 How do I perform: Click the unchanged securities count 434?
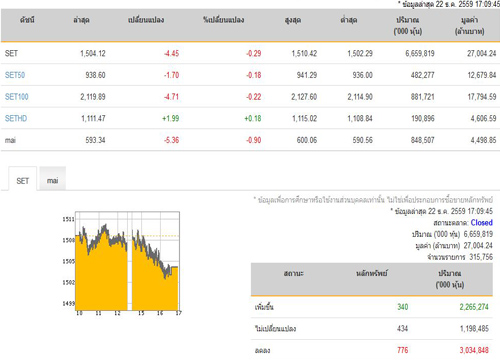point(403,328)
